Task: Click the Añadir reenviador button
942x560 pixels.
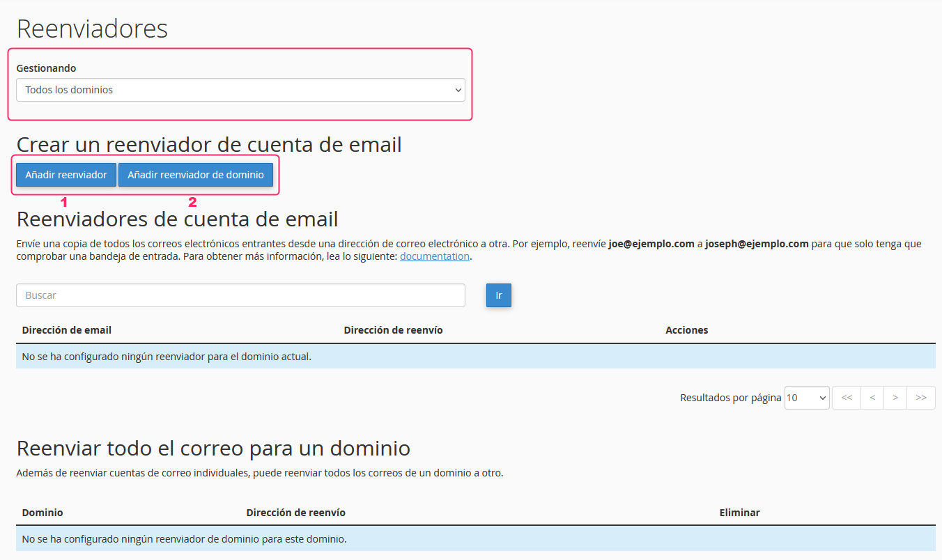Action: [66, 175]
